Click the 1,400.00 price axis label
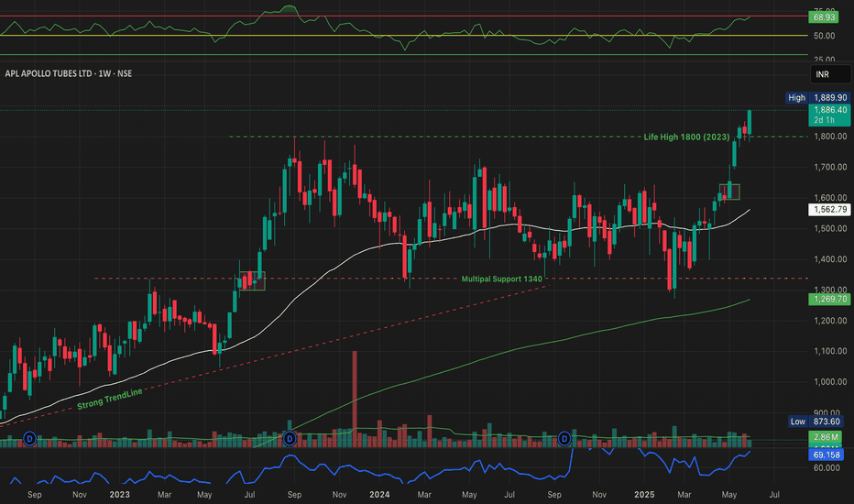854x504 pixels. pos(830,258)
